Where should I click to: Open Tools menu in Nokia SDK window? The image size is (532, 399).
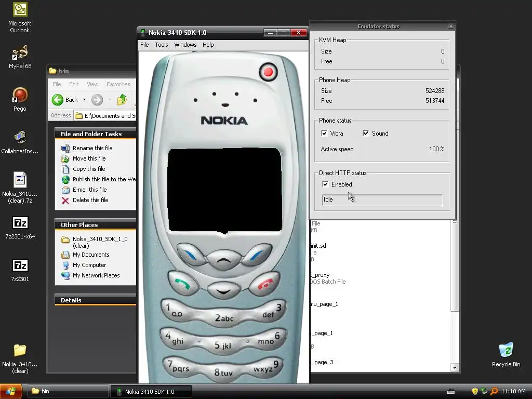pyautogui.click(x=162, y=45)
